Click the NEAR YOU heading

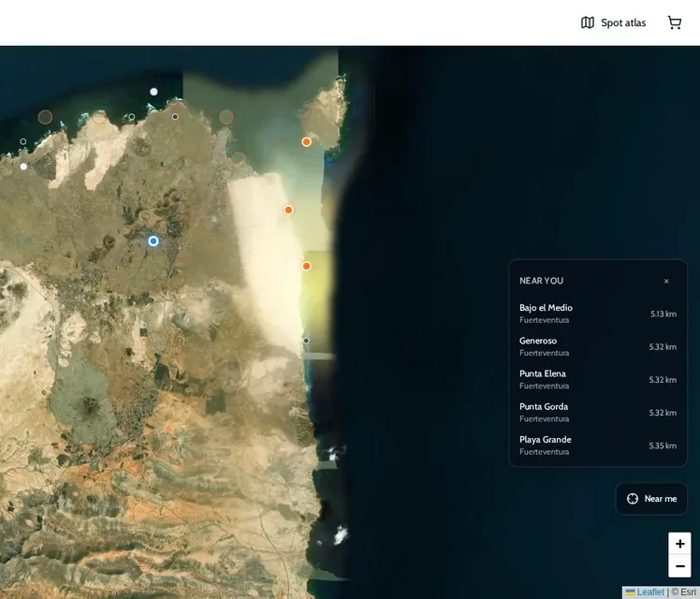pyautogui.click(x=541, y=281)
